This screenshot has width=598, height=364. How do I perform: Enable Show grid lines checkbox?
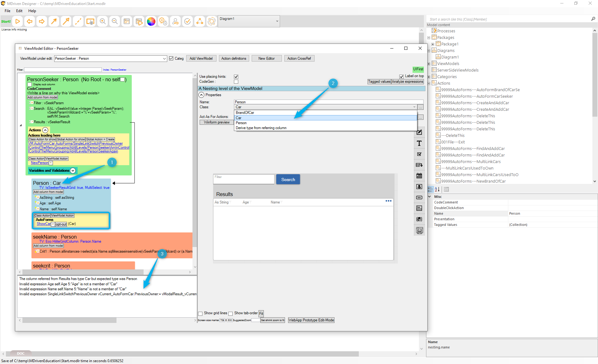point(201,313)
